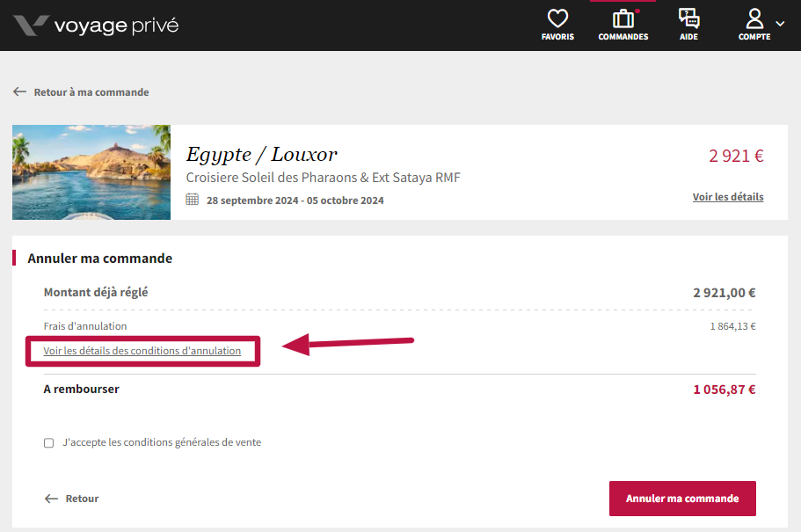801x532 pixels.
Task: Click the Egypt cruise thumbnail image
Action: [91, 172]
